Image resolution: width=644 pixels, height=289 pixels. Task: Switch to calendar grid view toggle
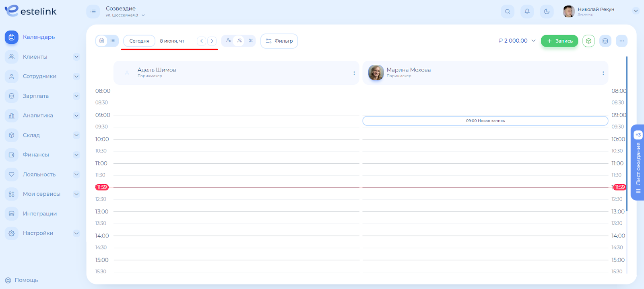pos(102,41)
